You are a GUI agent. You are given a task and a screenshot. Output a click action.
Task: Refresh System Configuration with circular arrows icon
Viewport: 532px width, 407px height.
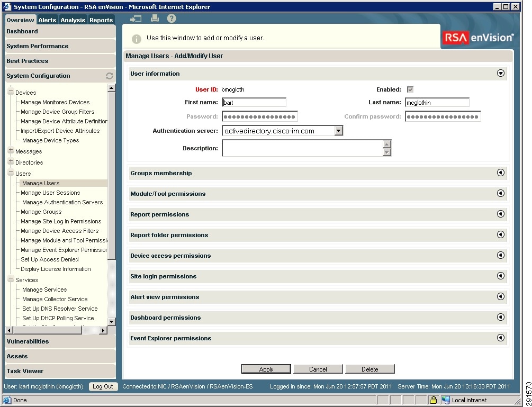tap(109, 76)
